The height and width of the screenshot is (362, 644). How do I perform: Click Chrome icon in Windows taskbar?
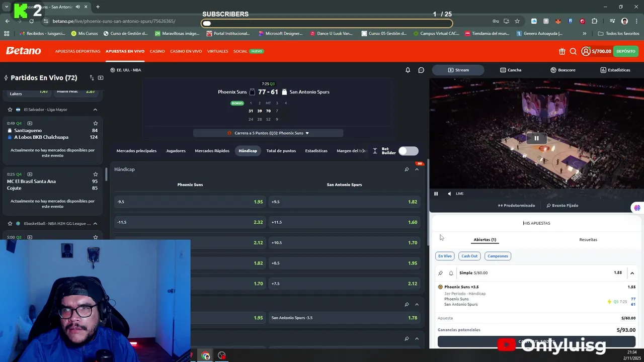click(x=206, y=355)
